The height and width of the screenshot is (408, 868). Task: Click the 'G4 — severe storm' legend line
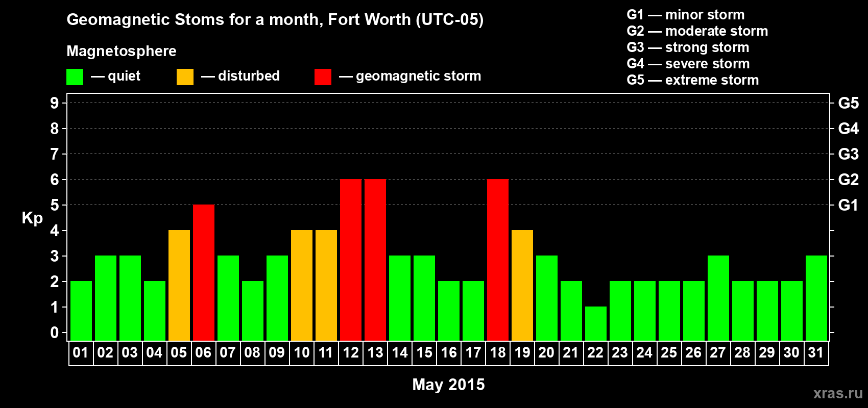click(688, 64)
